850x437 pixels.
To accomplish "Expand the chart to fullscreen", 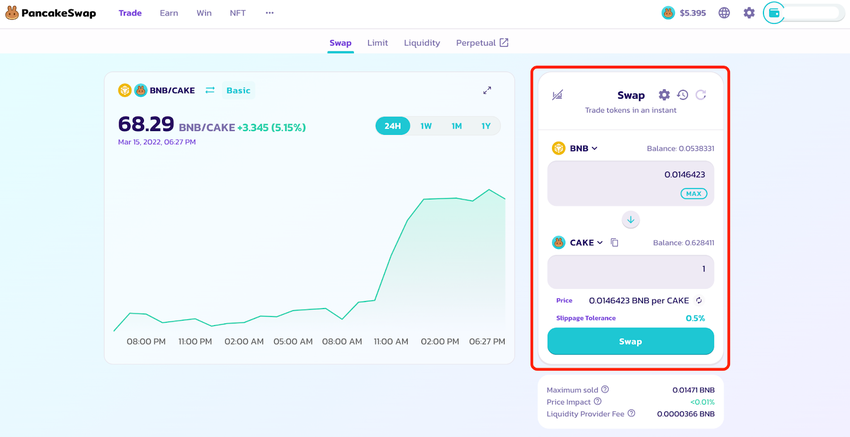I will 487,91.
